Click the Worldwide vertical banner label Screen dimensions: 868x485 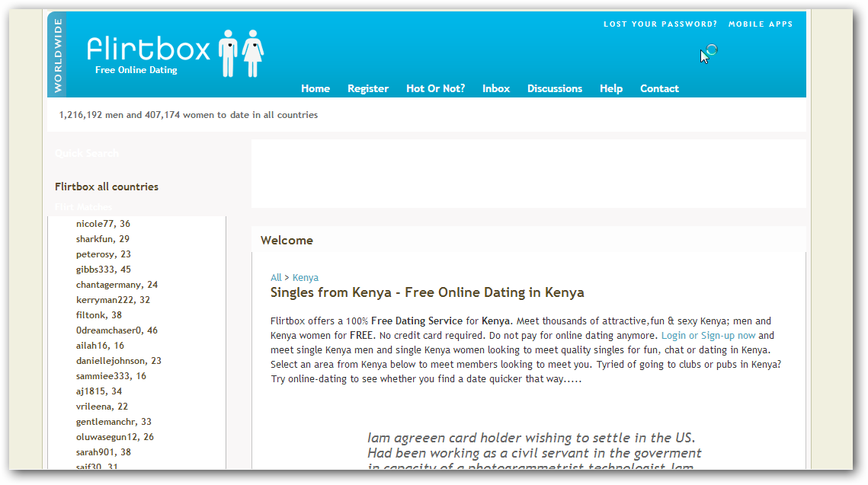pyautogui.click(x=58, y=56)
